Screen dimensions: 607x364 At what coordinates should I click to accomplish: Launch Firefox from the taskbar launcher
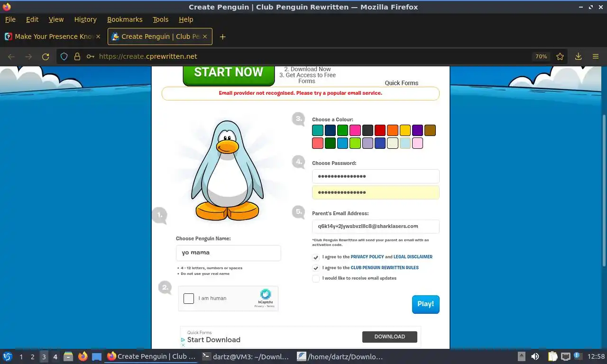[83, 356]
